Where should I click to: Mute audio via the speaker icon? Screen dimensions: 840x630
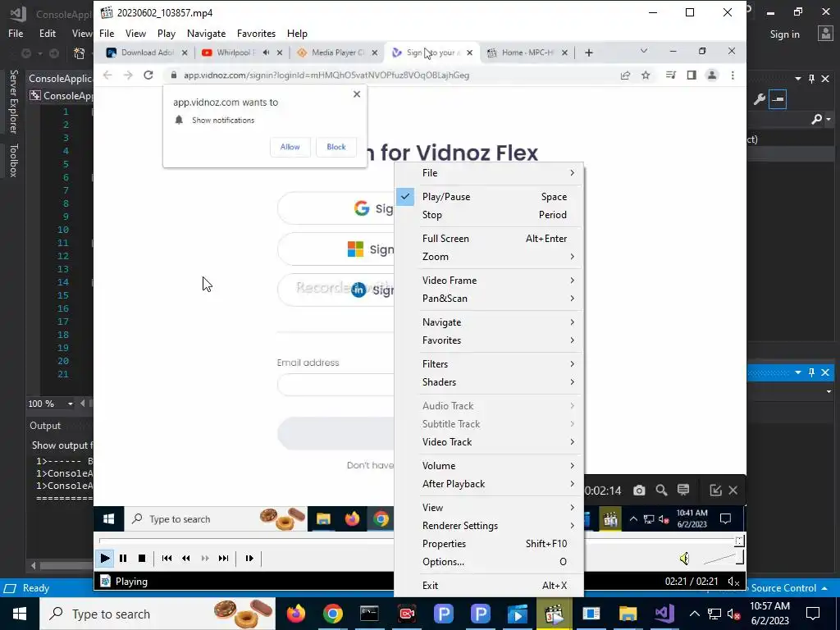684,559
